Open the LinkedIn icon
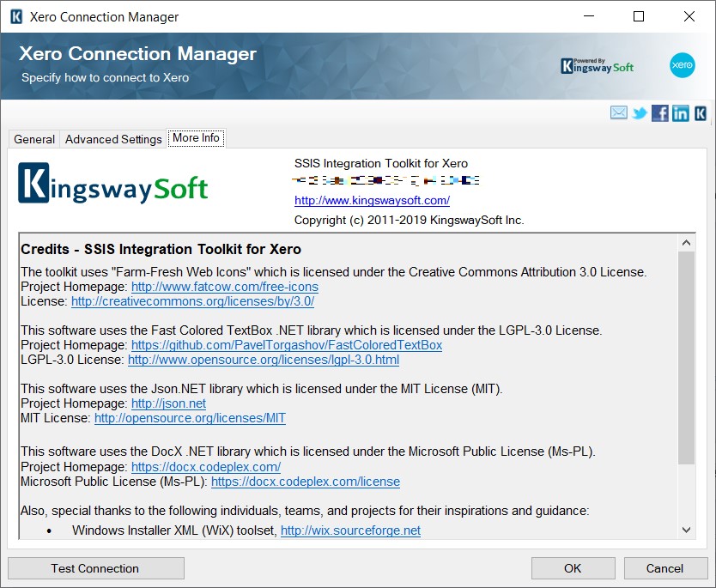This screenshot has height=588, width=716. [x=681, y=112]
